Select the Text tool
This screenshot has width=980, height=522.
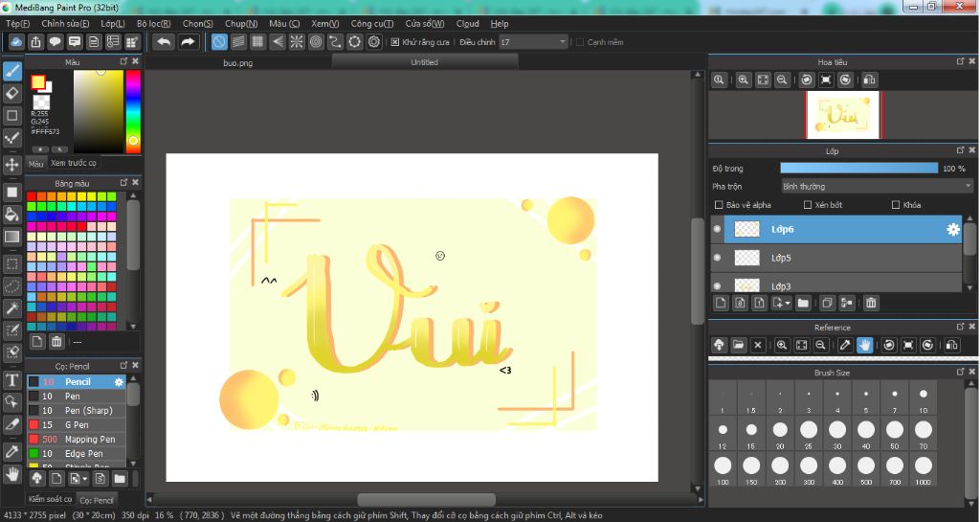click(x=11, y=379)
